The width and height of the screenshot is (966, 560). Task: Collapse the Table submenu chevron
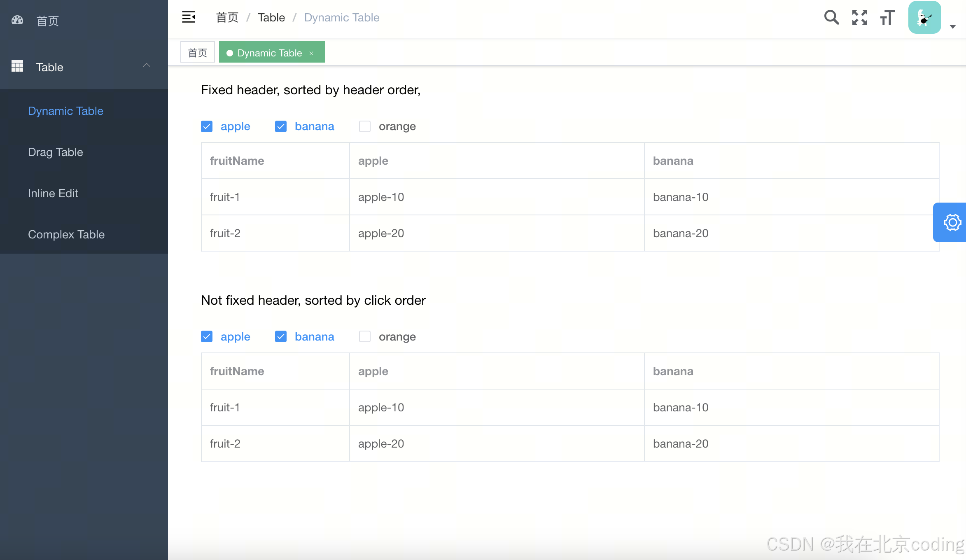coord(147,65)
